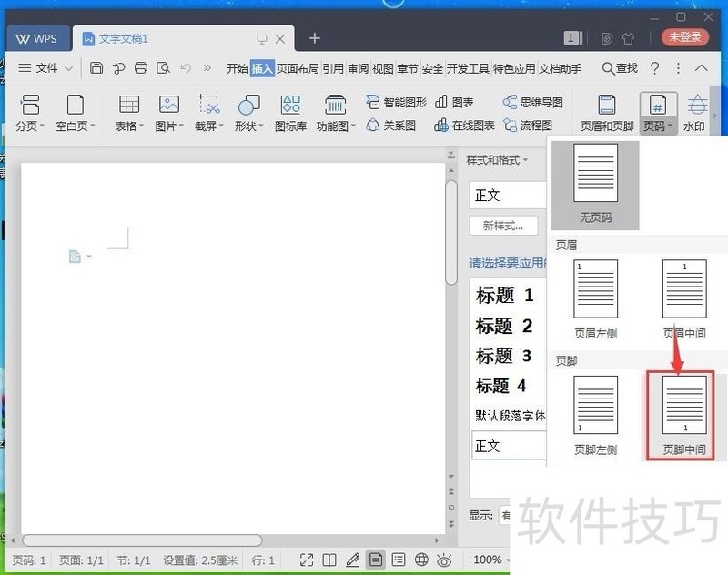Collapse the ribbon with the up chevron
Screen dimensions: 728x575
[701, 68]
